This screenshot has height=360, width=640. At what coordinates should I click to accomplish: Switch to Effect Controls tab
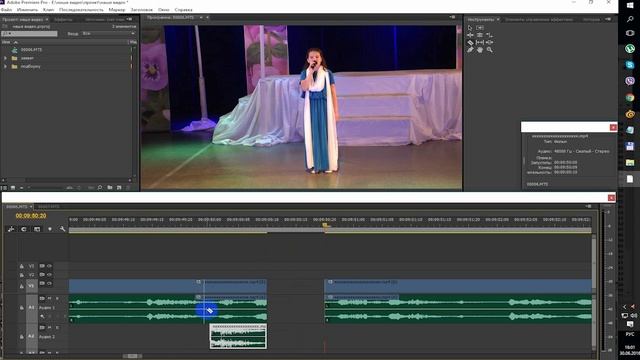coord(539,19)
